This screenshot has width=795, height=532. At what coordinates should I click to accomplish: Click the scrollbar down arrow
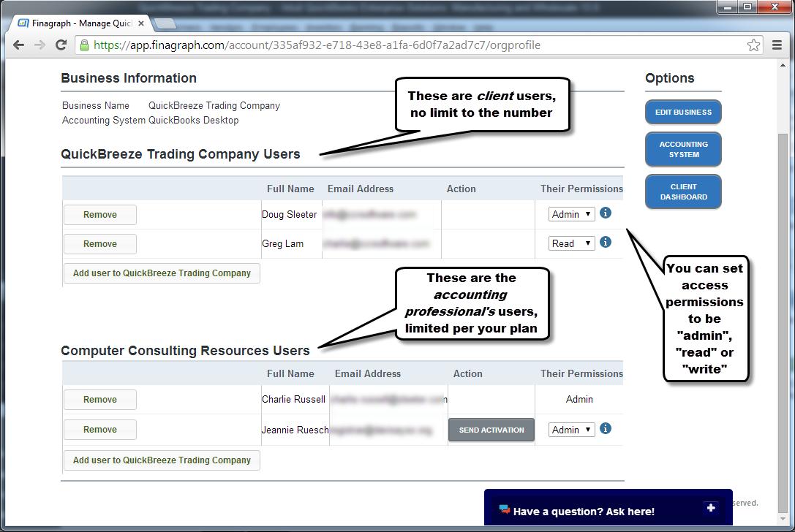(783, 520)
